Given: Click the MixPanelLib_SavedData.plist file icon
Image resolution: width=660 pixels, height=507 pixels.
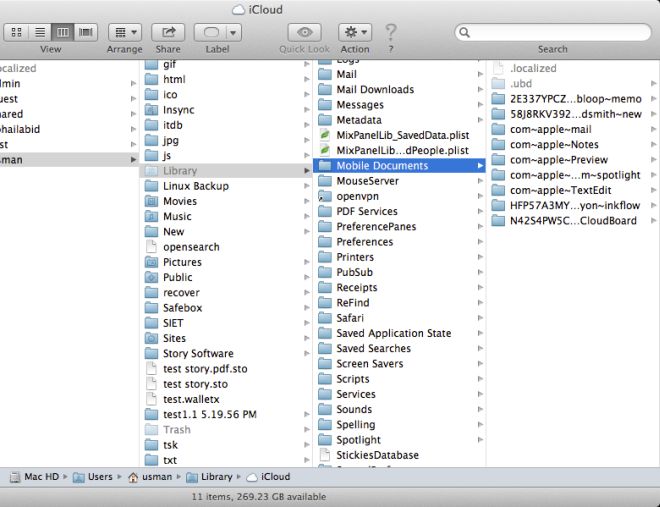Looking at the screenshot, I should 325,135.
